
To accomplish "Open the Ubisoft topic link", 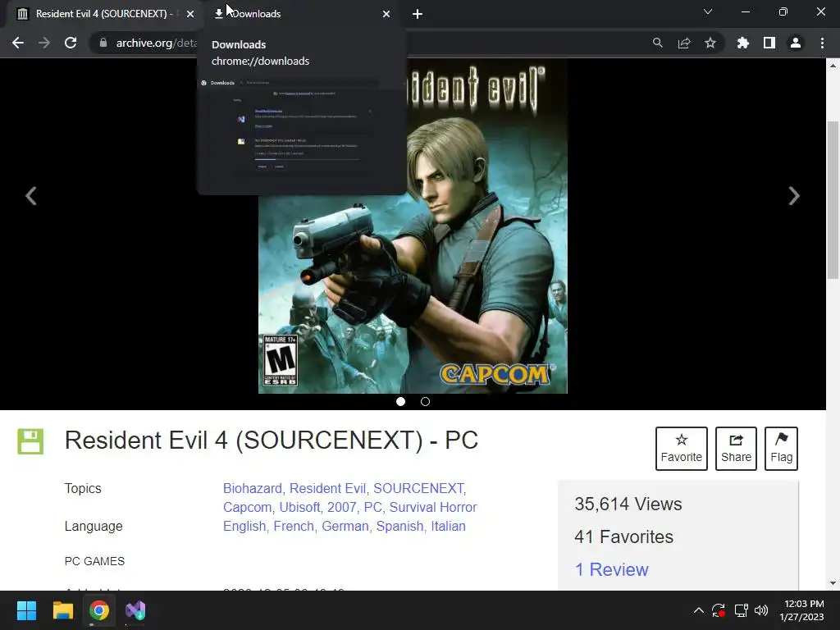I will 299,507.
